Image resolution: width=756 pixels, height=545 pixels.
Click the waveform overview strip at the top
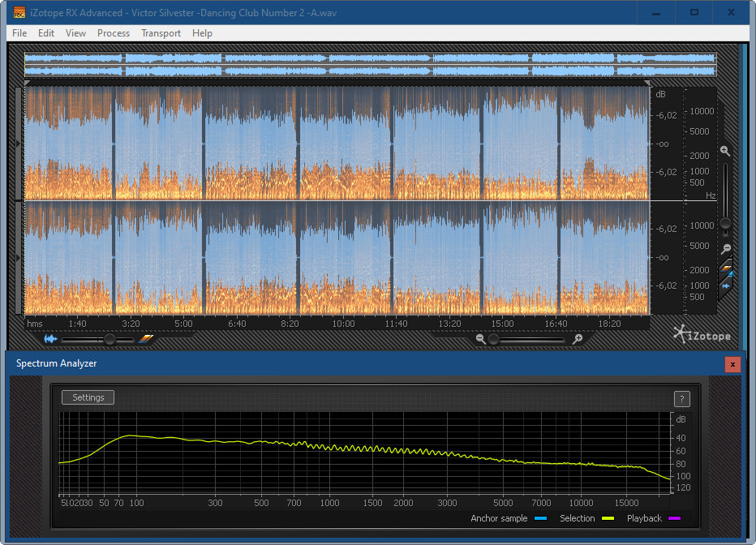[x=370, y=65]
